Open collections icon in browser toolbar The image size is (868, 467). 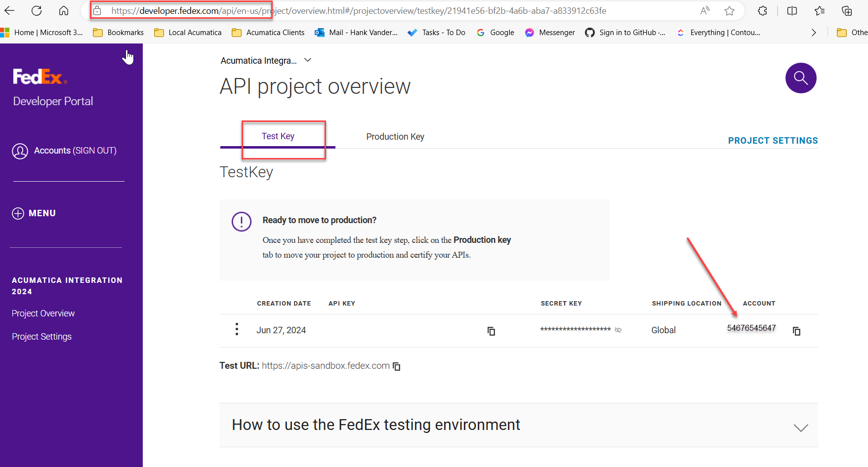tap(847, 11)
